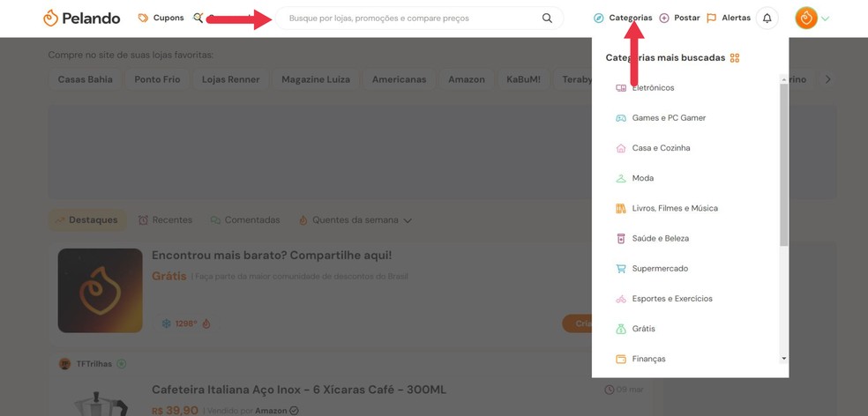Image resolution: width=868 pixels, height=416 pixels.
Task: Open the Americanas store chip
Action: [399, 79]
